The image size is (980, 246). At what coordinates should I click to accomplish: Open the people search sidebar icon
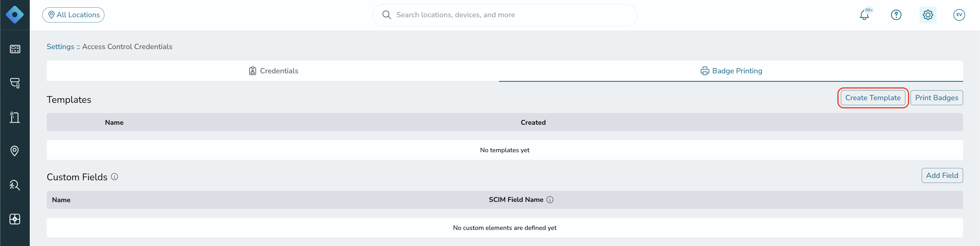[15, 185]
